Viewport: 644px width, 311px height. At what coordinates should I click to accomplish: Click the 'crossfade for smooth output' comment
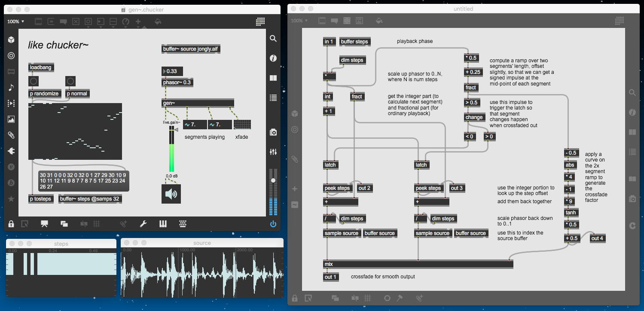click(383, 277)
